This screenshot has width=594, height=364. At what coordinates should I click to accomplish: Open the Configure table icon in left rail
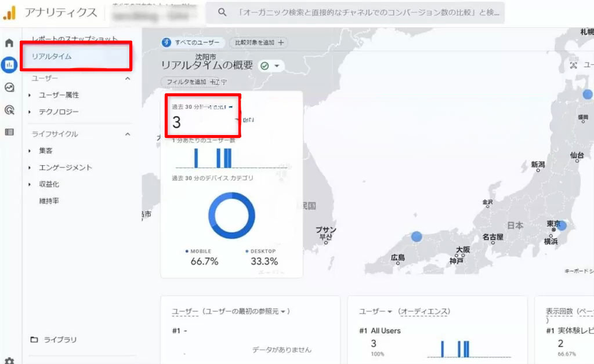click(9, 132)
